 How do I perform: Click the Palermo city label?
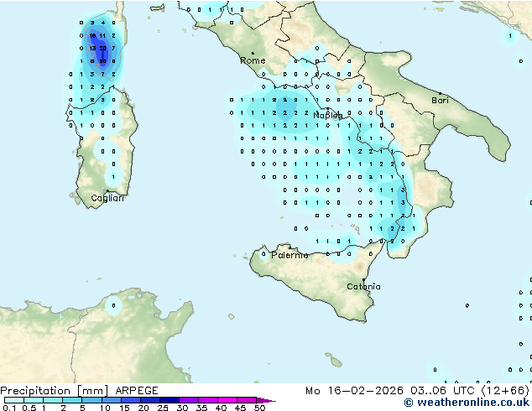pyautogui.click(x=289, y=255)
